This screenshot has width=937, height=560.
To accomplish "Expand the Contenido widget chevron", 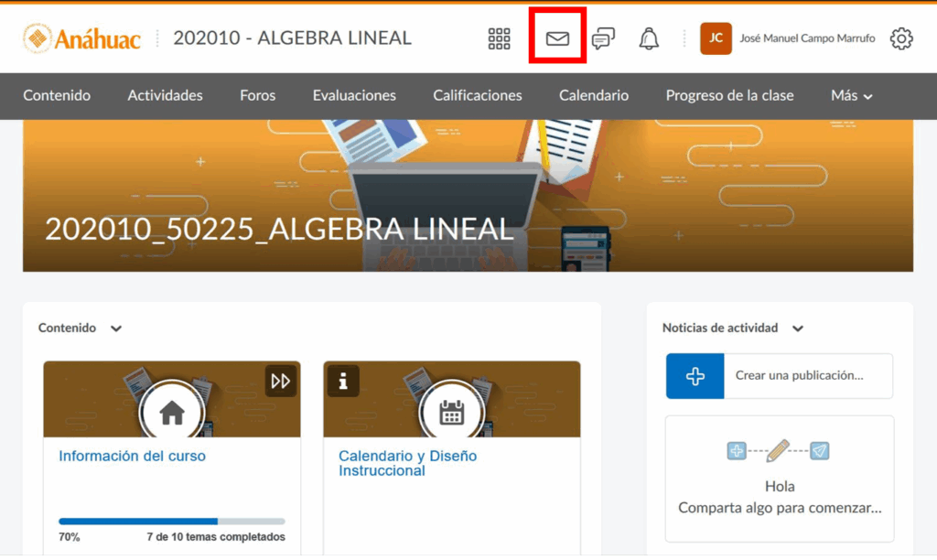I will tap(116, 328).
